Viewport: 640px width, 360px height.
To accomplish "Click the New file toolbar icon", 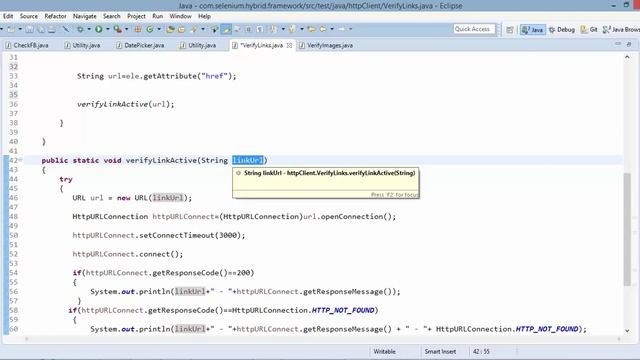I will click(x=11, y=29).
